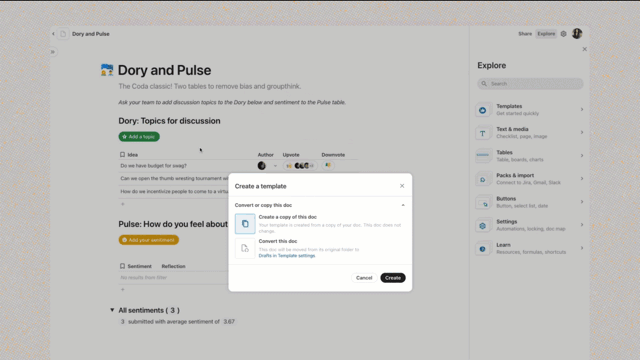Screen dimensions: 640x360
Task: Click the Downvote column header
Action: pos(333,155)
